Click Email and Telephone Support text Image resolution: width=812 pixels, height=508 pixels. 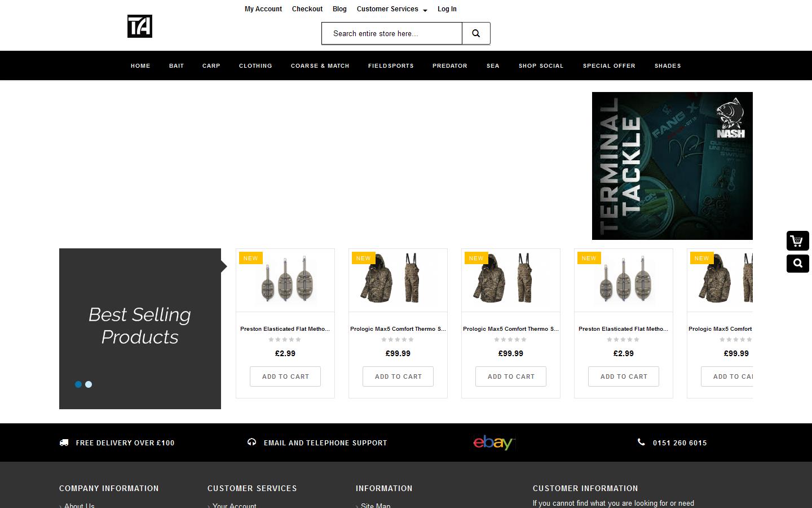325,443
